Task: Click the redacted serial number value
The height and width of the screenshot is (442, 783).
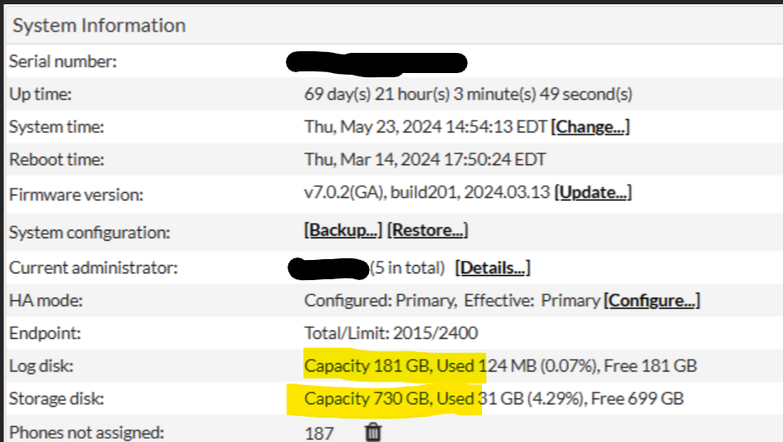Action: coord(377,62)
